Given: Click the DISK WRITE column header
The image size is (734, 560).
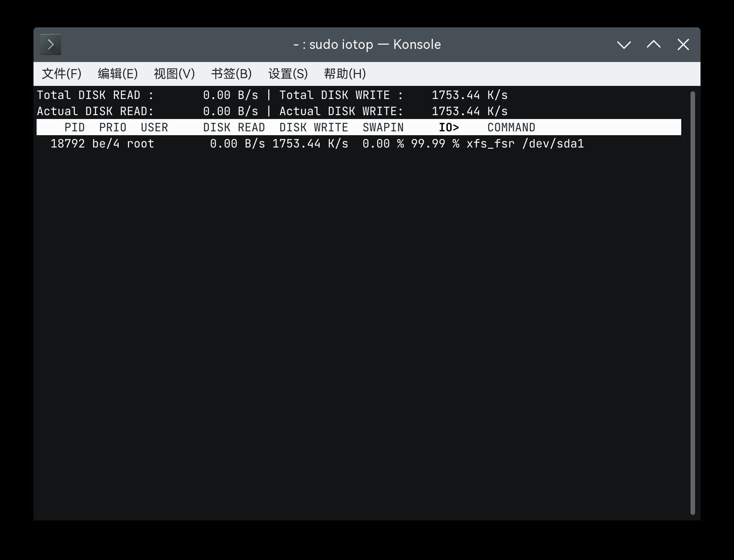Looking at the screenshot, I should point(314,127).
